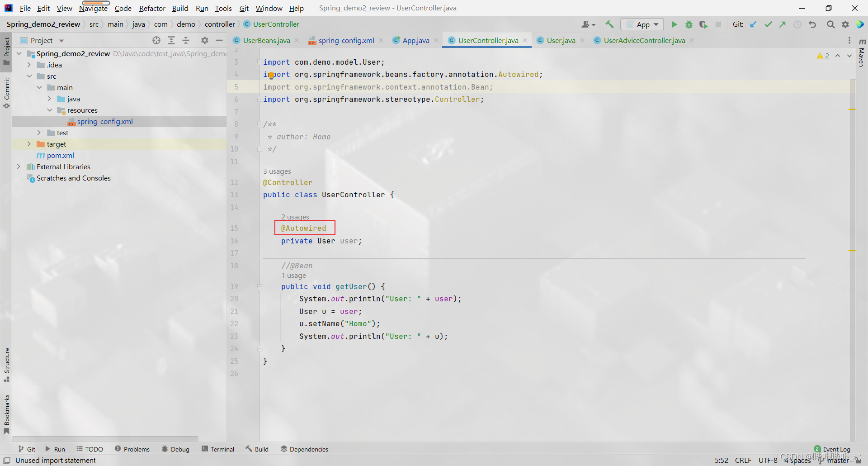The width and height of the screenshot is (868, 466).
Task: Open Search Everywhere magnifier
Action: coord(830,24)
